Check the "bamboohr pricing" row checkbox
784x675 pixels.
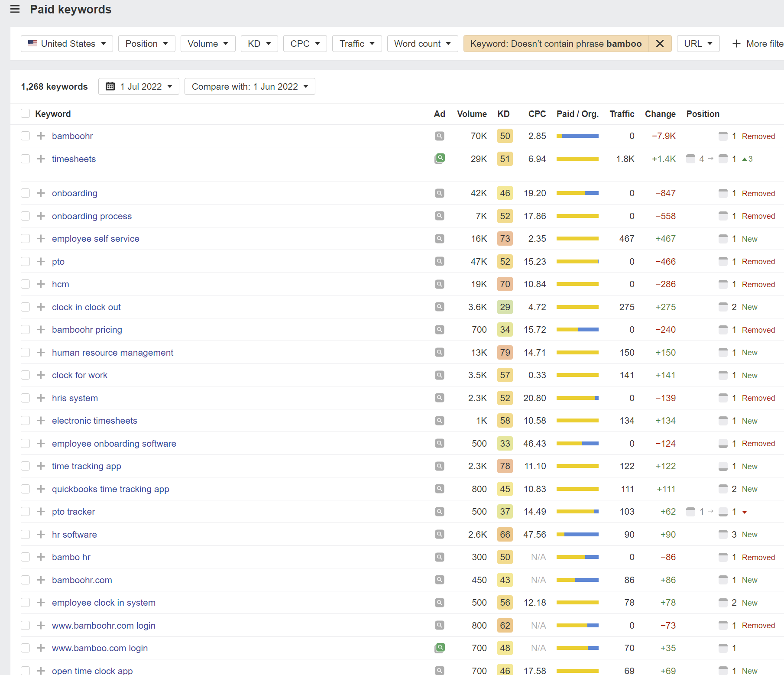click(x=25, y=329)
